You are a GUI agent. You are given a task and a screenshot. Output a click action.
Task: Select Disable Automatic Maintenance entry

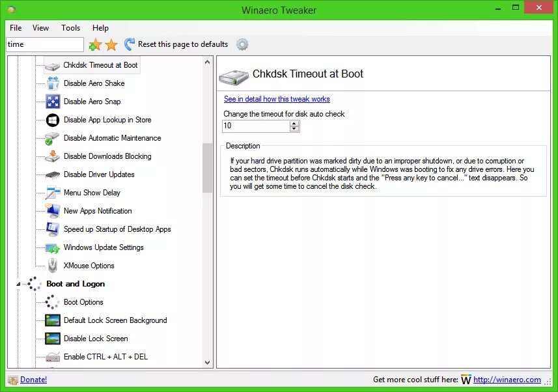(113, 138)
